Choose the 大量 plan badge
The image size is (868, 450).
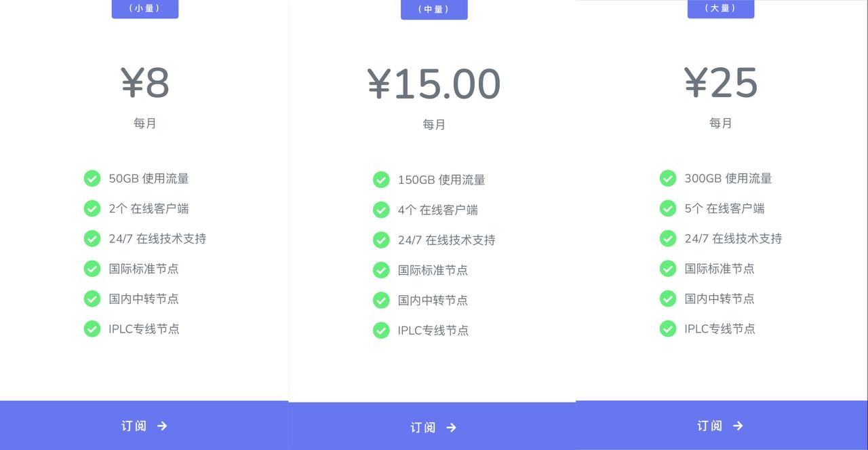pos(720,9)
